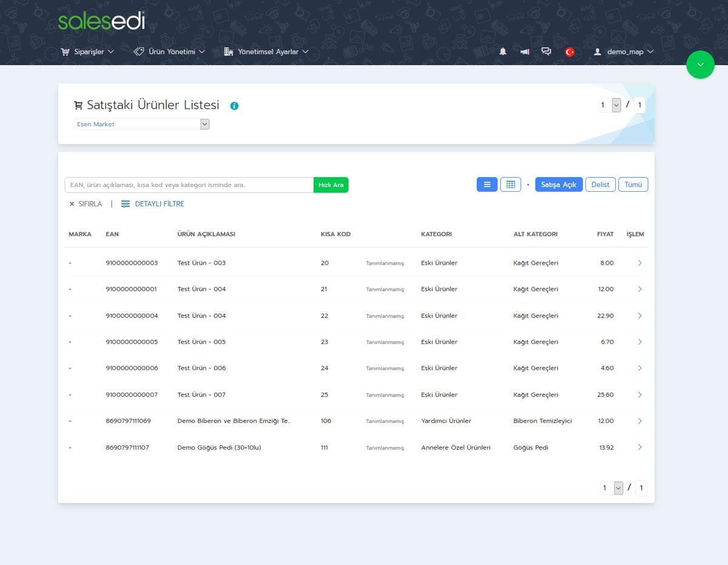Click 'Demo Göğüs Pedi (30+10lu)' text

click(x=219, y=447)
